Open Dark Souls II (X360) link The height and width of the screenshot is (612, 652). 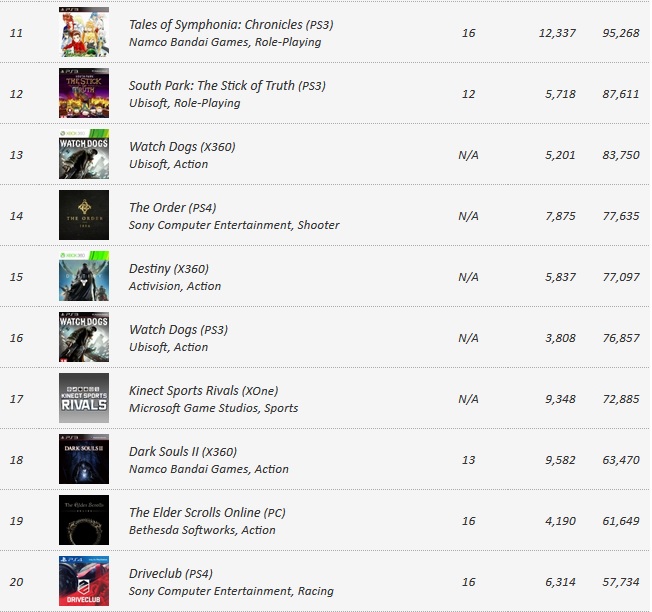click(x=183, y=452)
